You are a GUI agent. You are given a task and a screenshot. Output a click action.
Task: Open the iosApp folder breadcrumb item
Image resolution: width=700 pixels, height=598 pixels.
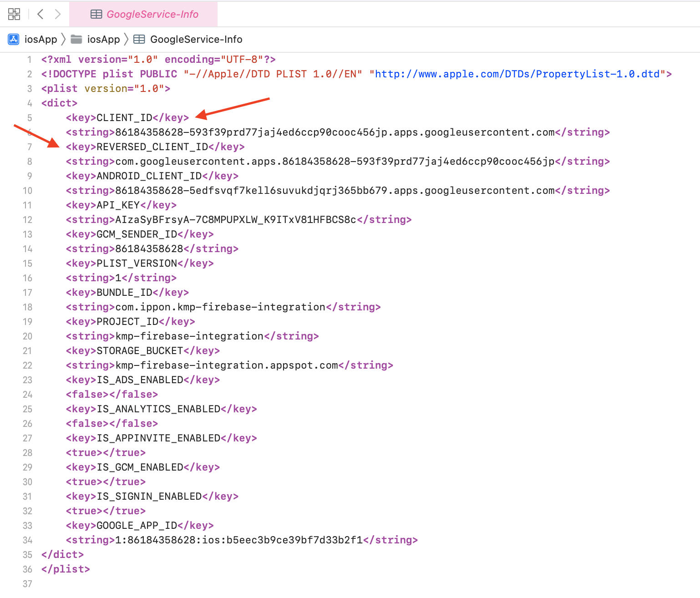coord(103,39)
